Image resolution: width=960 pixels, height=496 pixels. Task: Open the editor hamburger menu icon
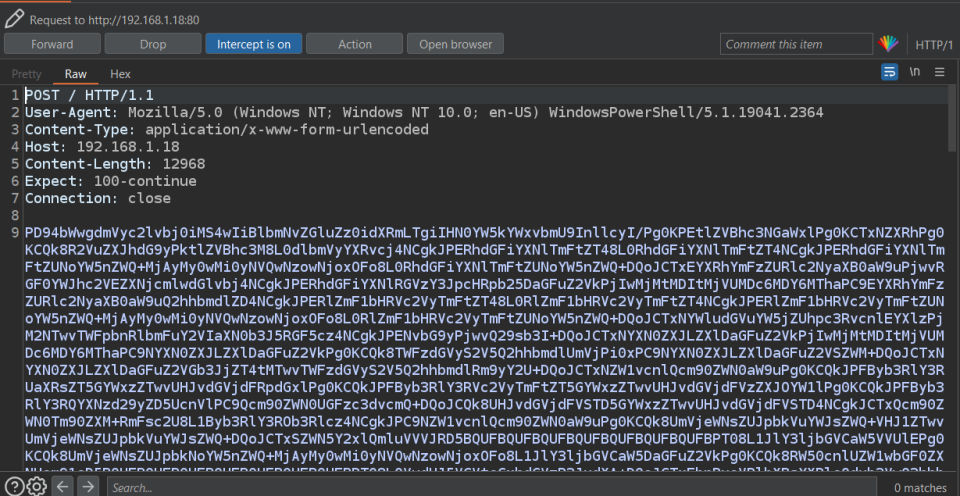coord(940,72)
